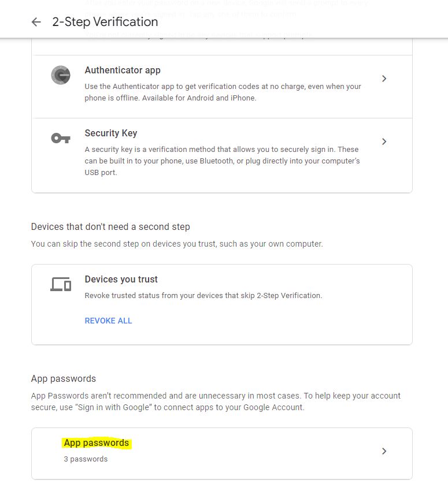Select the Security Key title
The image size is (448, 491).
coord(111,133)
